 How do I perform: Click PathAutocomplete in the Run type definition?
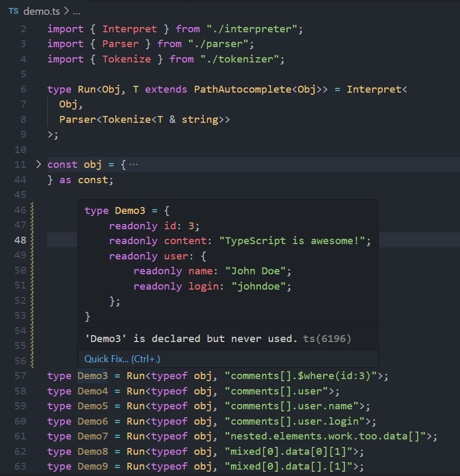(243, 89)
